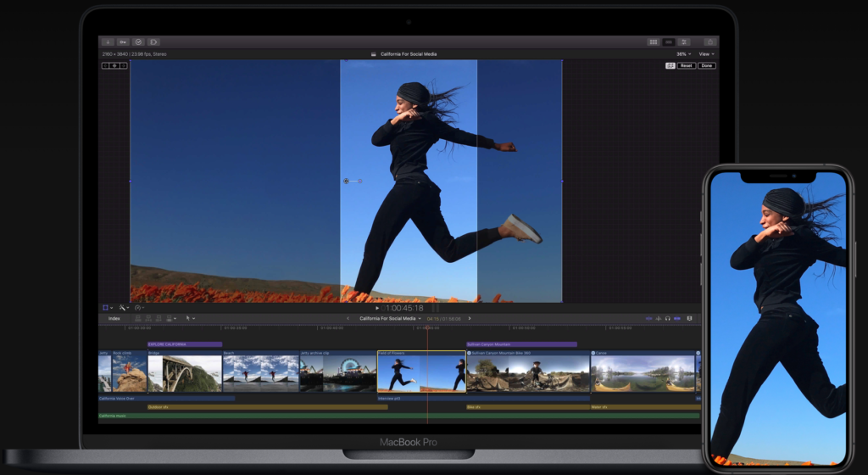Open the enhancements magic wand menu
This screenshot has height=475, width=868.
(x=124, y=308)
